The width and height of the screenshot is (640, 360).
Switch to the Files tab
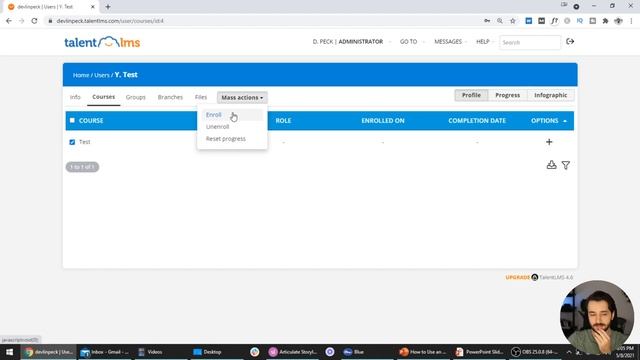click(201, 97)
